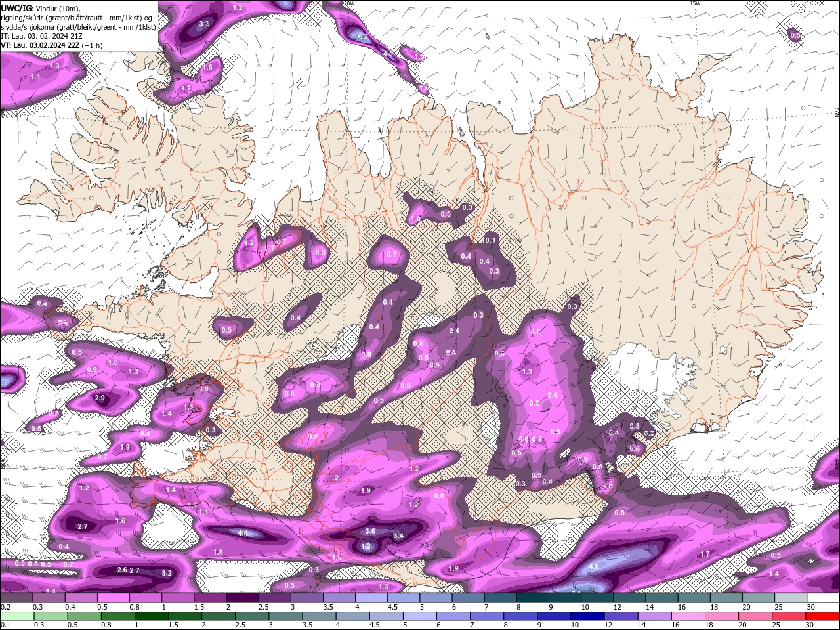Click the red swatch in the rain color scale
Image resolution: width=840 pixels, height=630 pixels.
pyautogui.click(x=823, y=616)
